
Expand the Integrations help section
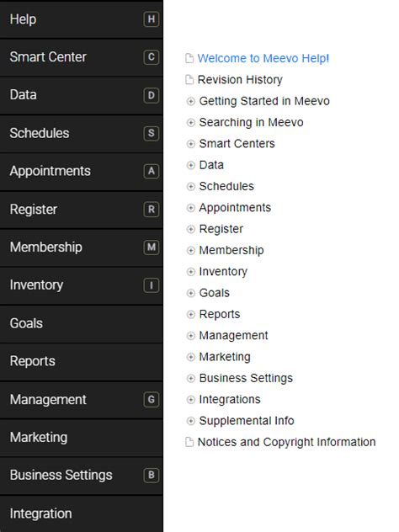coord(191,400)
